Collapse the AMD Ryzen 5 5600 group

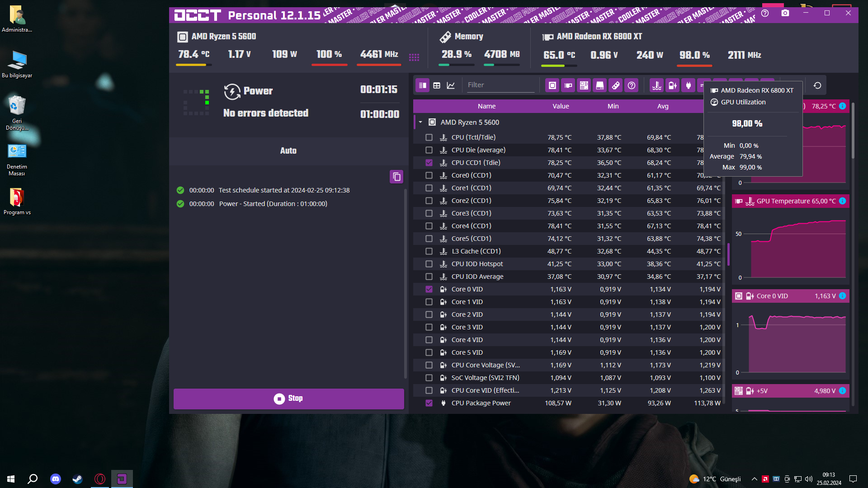tap(420, 122)
